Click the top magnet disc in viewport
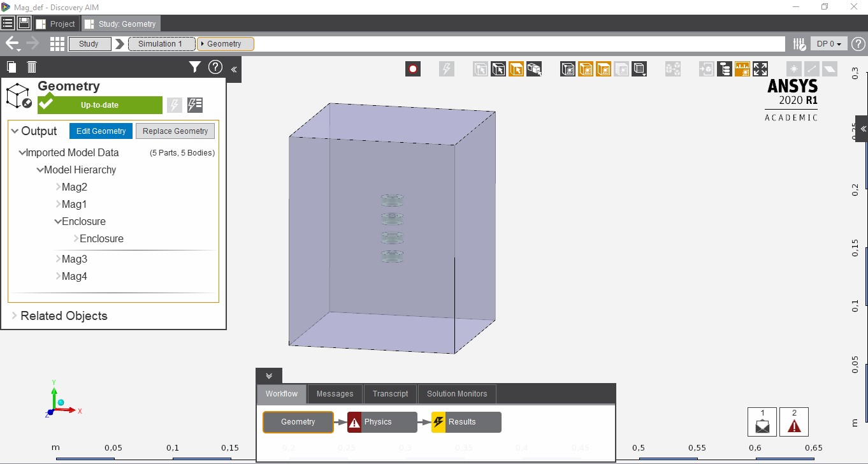 [x=393, y=200]
